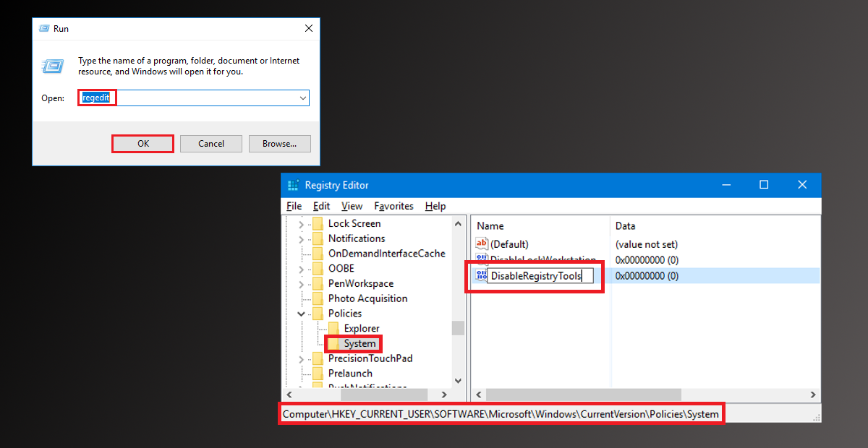The width and height of the screenshot is (868, 448).
Task: Select the (Default) value name
Action: (509, 244)
